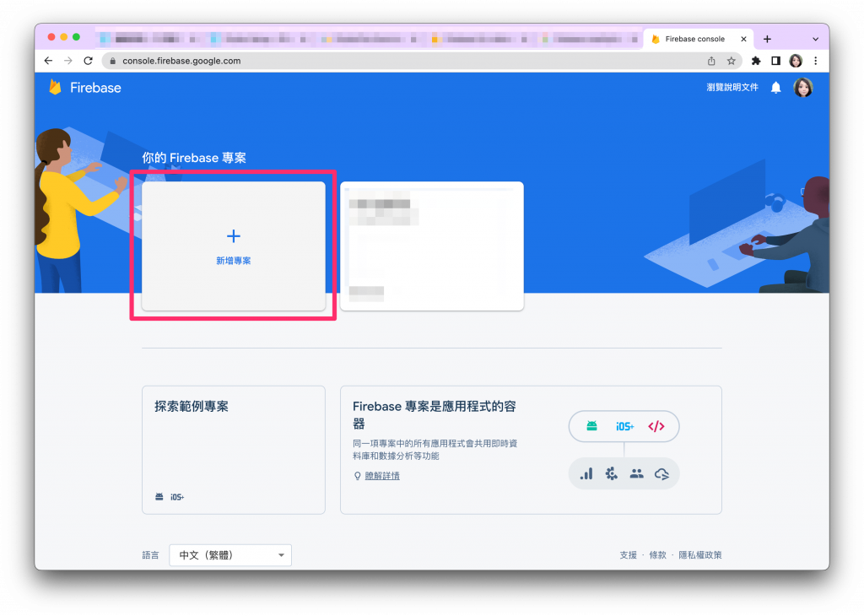The width and height of the screenshot is (864, 616).
Task: Bookmark this page with the star
Action: pos(732,61)
